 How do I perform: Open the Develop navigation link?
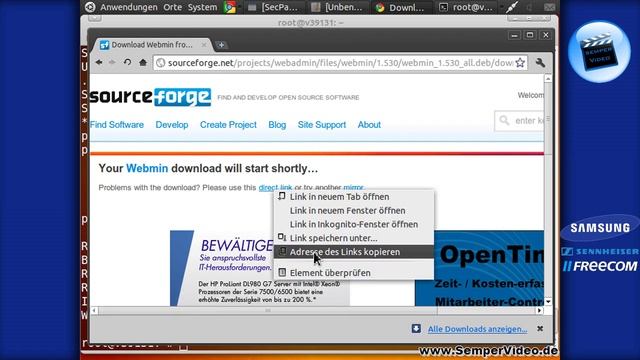pos(172,125)
